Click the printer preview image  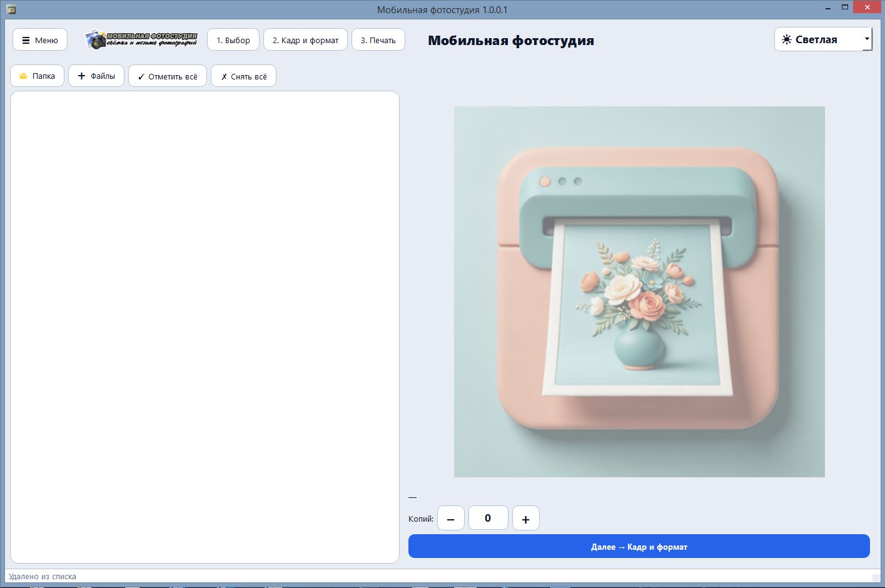click(639, 291)
